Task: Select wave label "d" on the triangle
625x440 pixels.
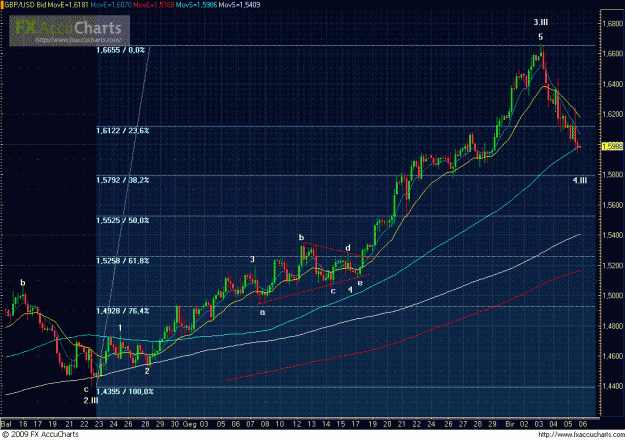Action: [x=348, y=248]
